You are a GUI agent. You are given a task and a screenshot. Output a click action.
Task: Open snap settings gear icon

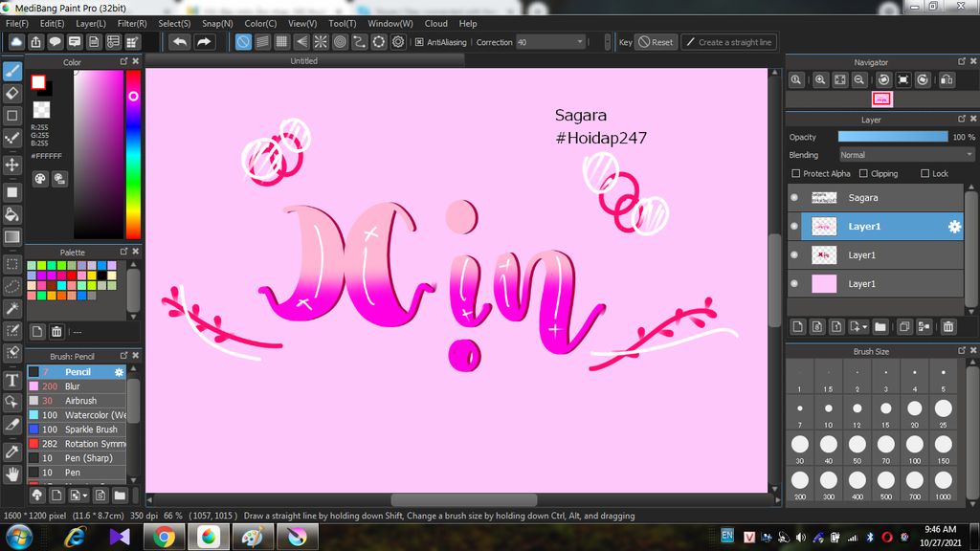[x=398, y=42]
